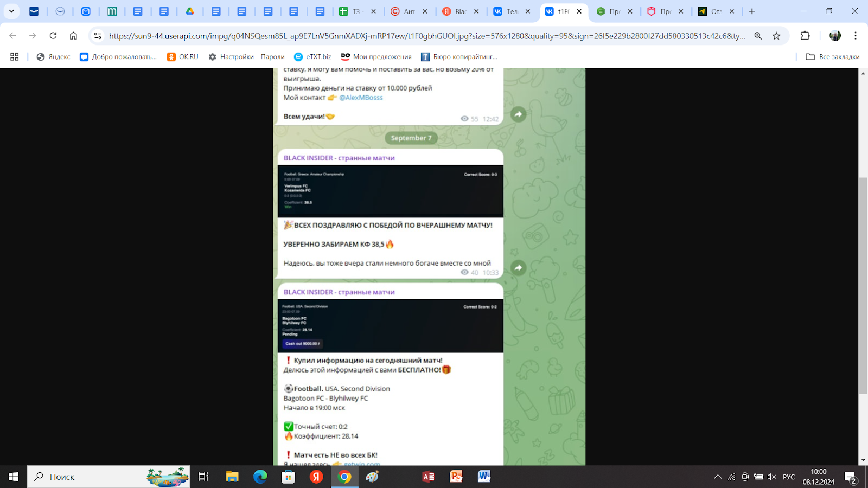Viewport: 868px width, 488px height.
Task: Open the OK.RU bookmark
Action: pyautogui.click(x=182, y=57)
